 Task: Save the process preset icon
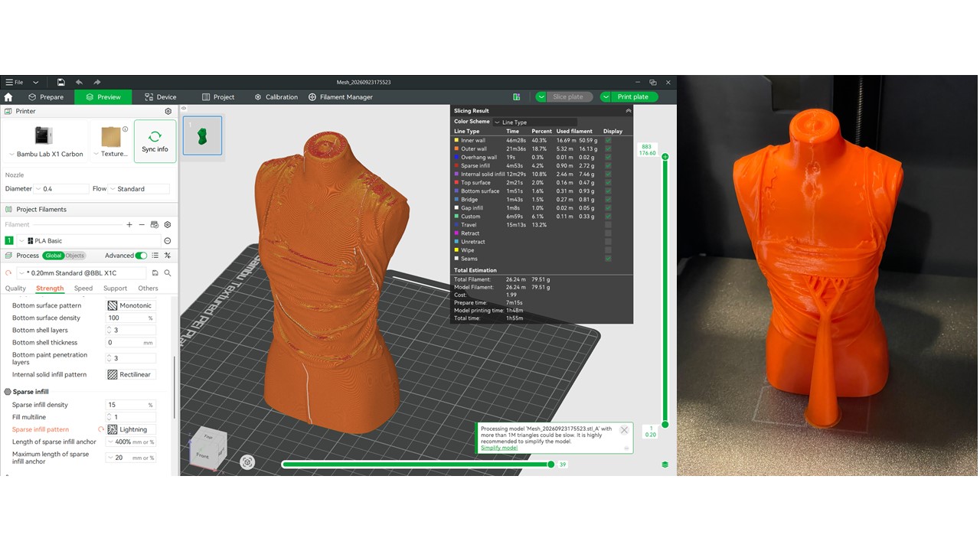click(155, 273)
